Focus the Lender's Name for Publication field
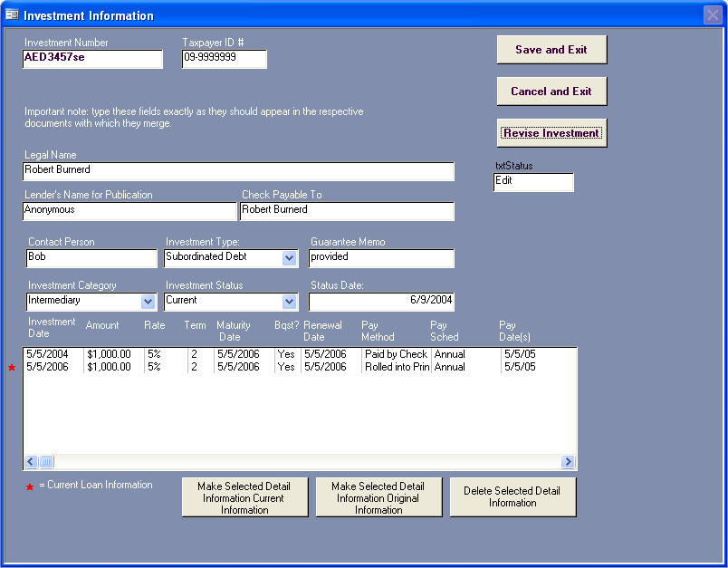 point(129,211)
